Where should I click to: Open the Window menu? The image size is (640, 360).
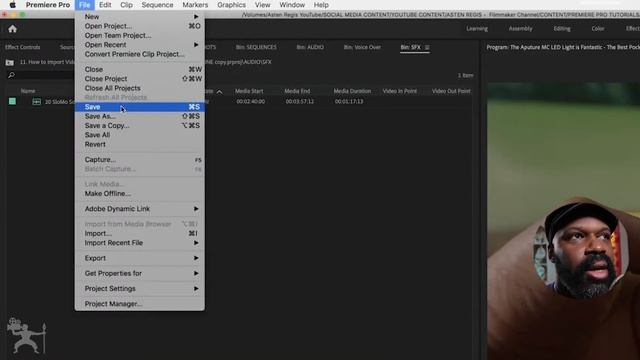(x=292, y=5)
